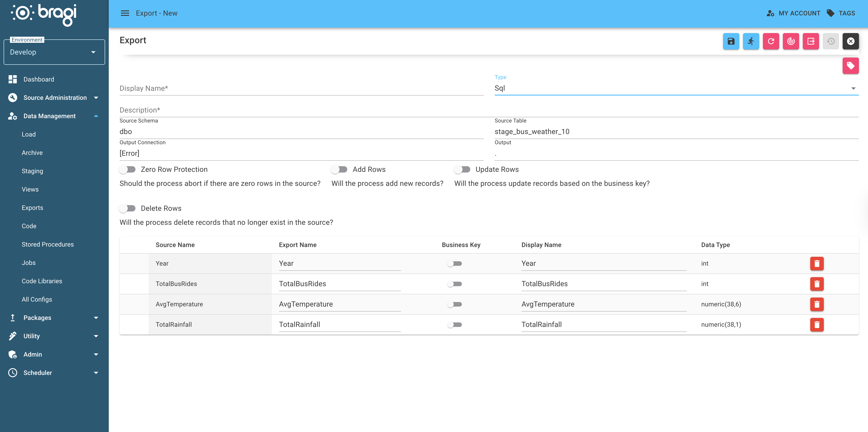Open the hamburger menu icon
The width and height of the screenshot is (868, 432).
coord(125,13)
